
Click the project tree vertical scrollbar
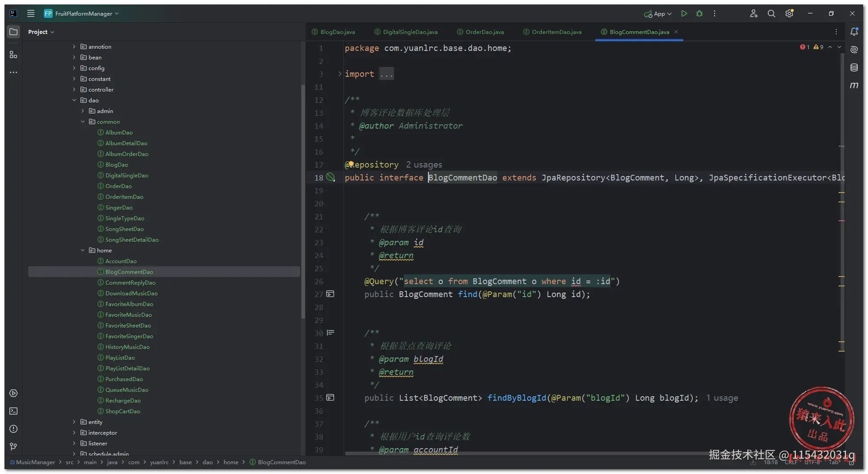pos(303,201)
